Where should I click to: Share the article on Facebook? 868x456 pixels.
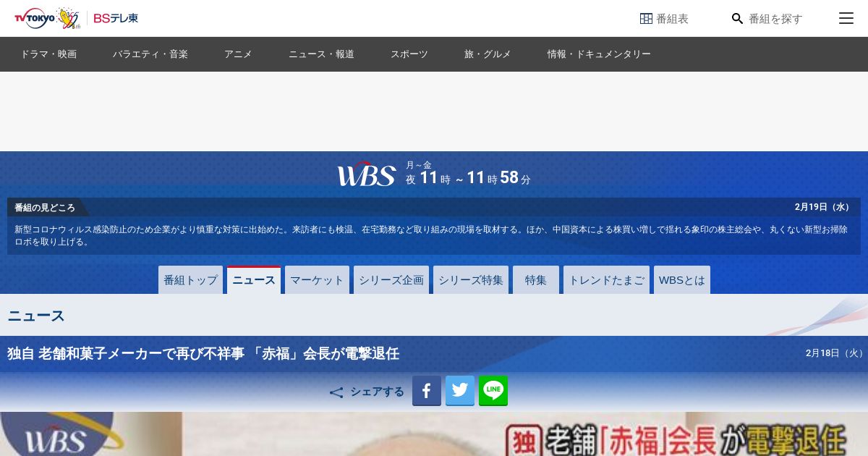click(427, 391)
